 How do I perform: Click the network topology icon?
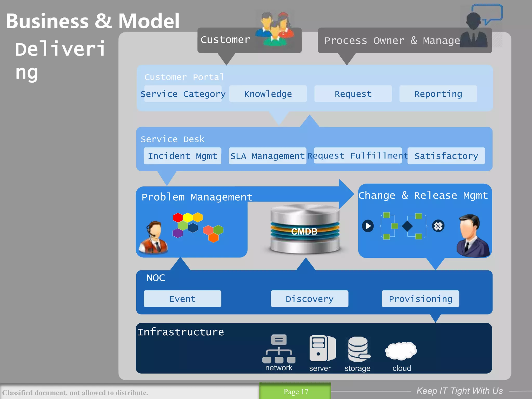pos(279,349)
